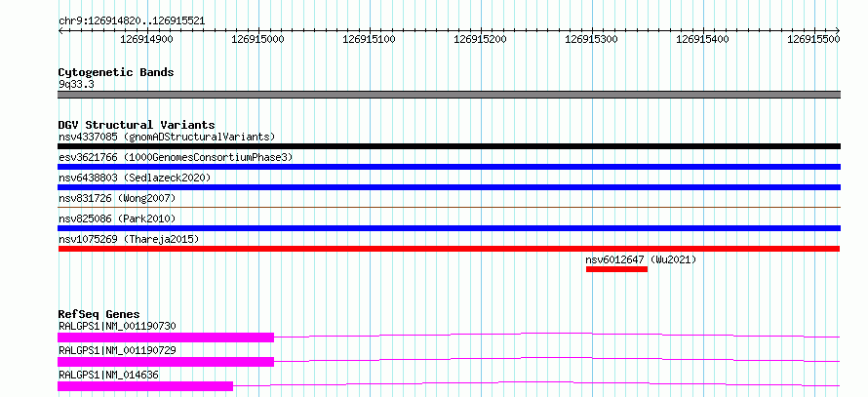Image resolution: width=868 pixels, height=397 pixels.
Task: Select the black nsv4337085 variant bar
Action: pos(449,146)
